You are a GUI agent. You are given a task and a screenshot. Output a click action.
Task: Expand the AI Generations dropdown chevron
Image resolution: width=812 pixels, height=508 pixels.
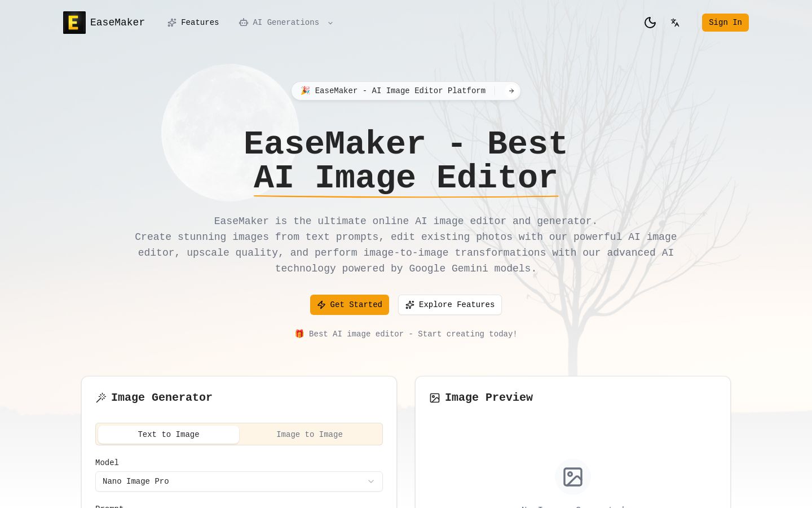click(330, 23)
